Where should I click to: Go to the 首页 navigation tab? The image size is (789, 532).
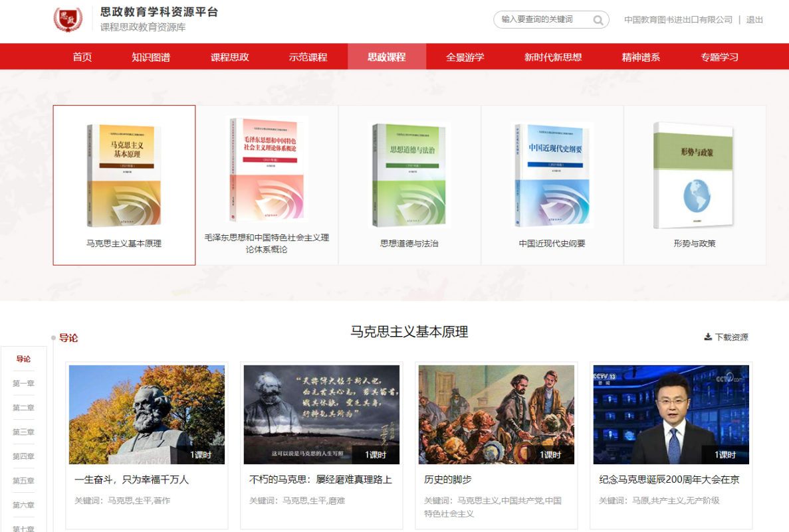[x=82, y=57]
